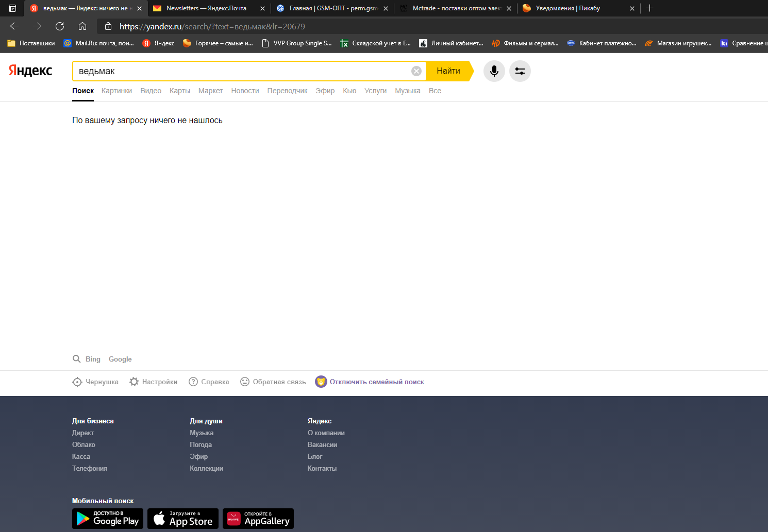The width and height of the screenshot is (768, 532).
Task: Select the Видео search category
Action: pos(151,91)
